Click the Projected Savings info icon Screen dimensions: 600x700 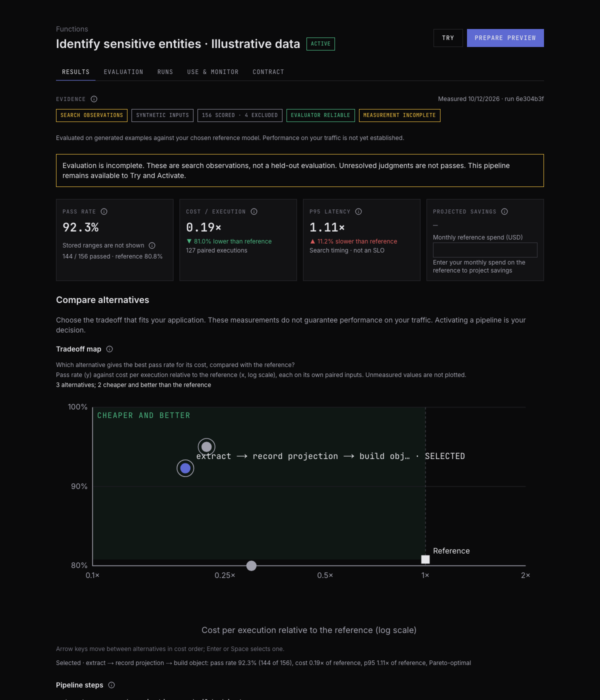[504, 211]
